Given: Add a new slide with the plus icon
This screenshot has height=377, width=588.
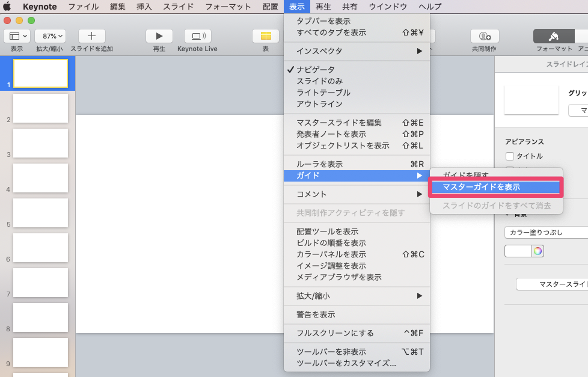Looking at the screenshot, I should [x=91, y=36].
